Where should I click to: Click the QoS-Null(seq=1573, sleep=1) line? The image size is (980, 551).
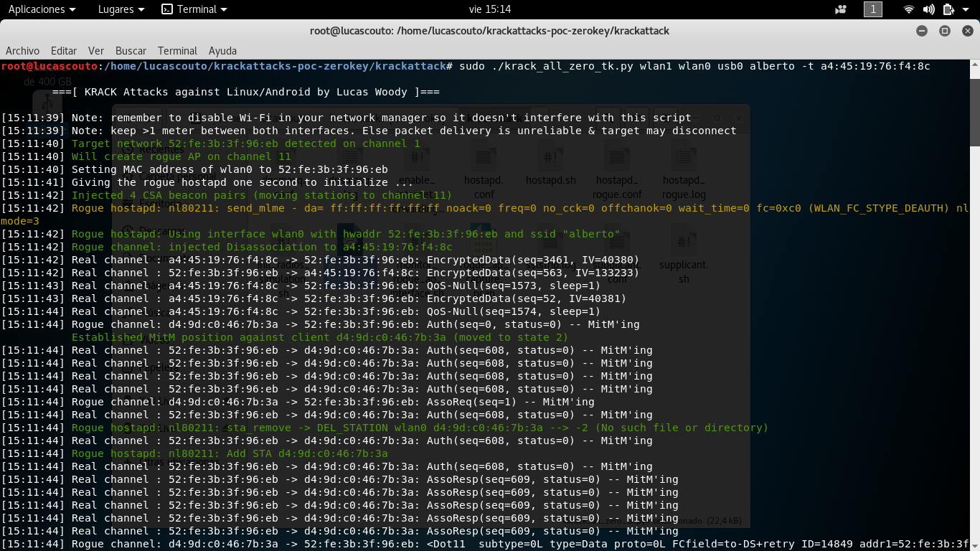[x=300, y=286]
